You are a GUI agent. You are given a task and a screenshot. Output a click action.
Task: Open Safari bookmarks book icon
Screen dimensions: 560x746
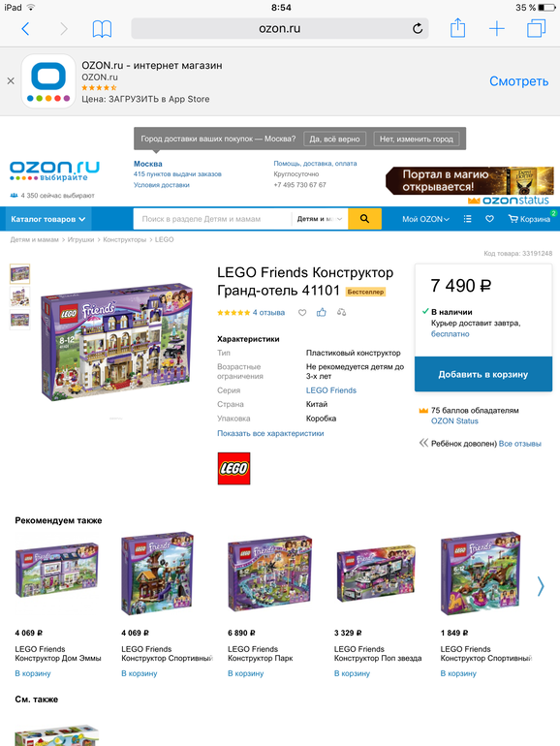click(102, 29)
